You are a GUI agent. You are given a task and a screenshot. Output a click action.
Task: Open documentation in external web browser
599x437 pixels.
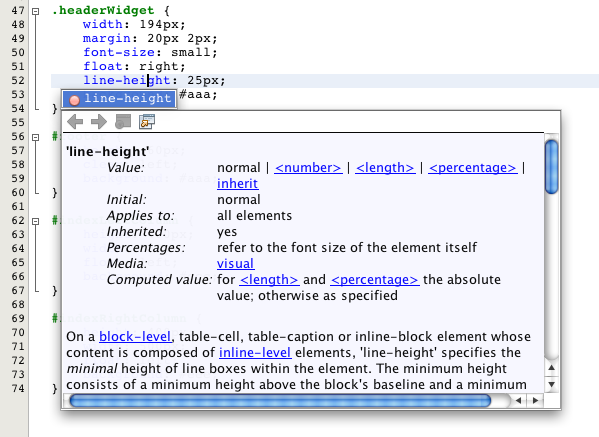point(123,122)
